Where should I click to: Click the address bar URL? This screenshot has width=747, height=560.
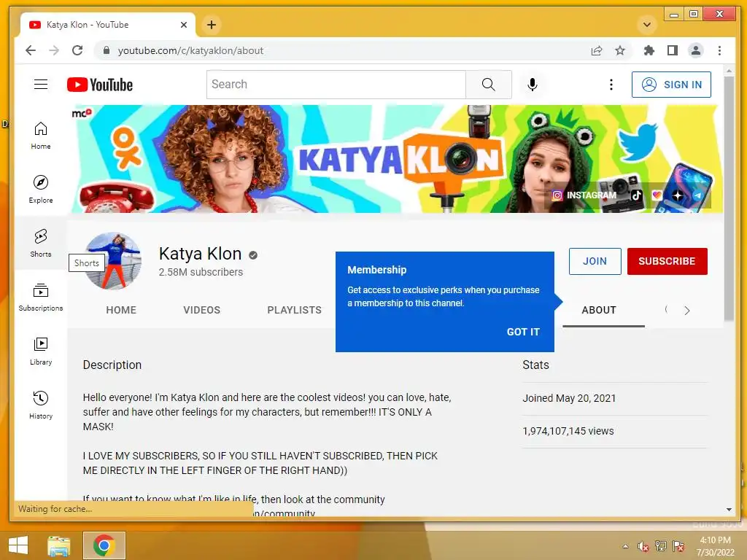point(190,50)
